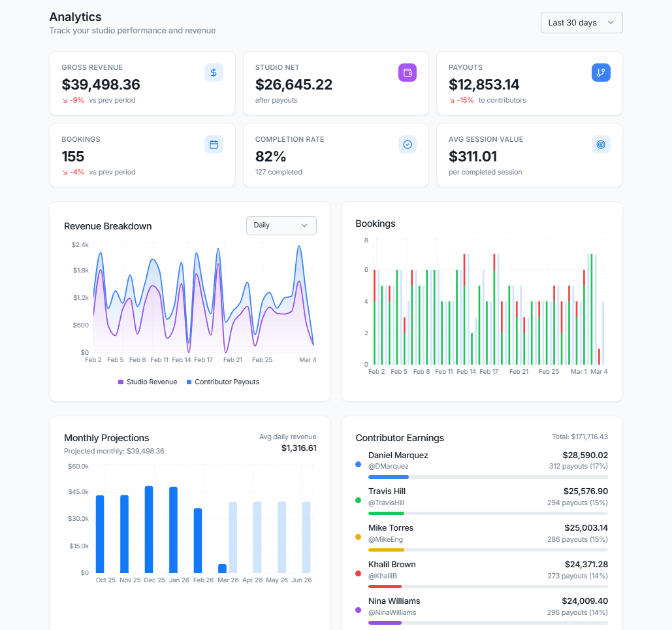This screenshot has height=630, width=672.
Task: Click Khalil Brown's red progress bar
Action: (x=385, y=586)
